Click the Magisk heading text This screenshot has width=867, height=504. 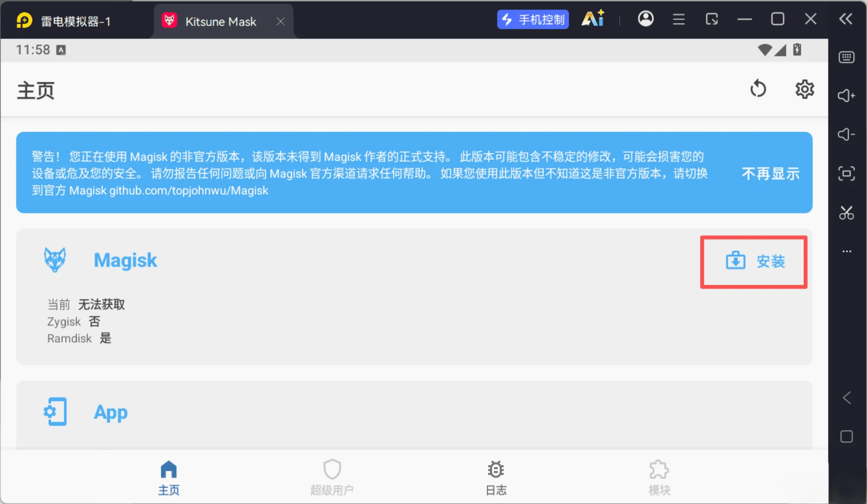tap(125, 260)
